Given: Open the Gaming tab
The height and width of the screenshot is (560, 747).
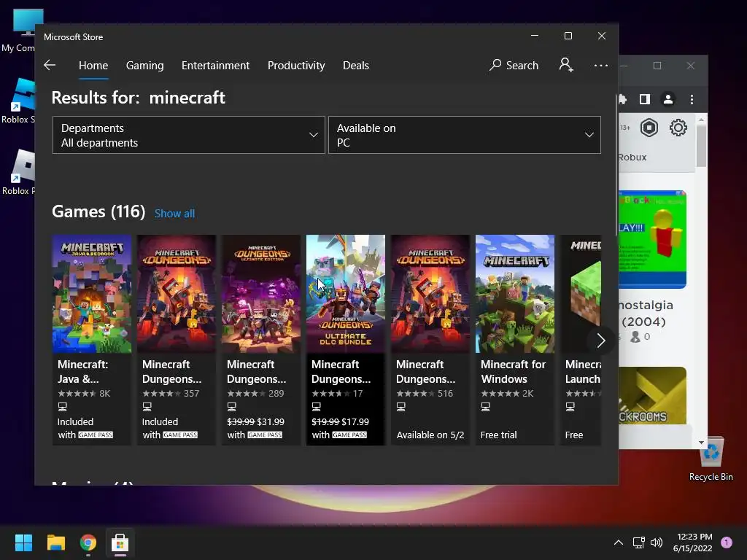Looking at the screenshot, I should pyautogui.click(x=145, y=65).
